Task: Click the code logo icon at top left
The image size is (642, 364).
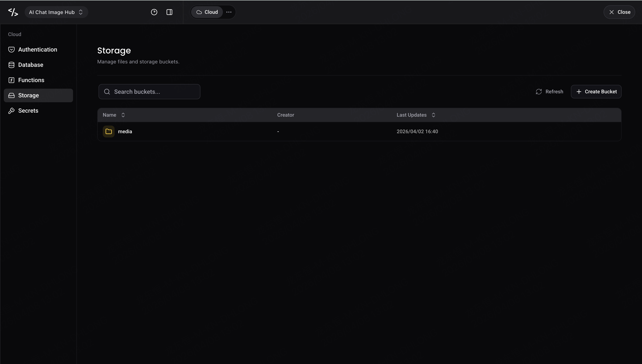Action: (x=13, y=12)
